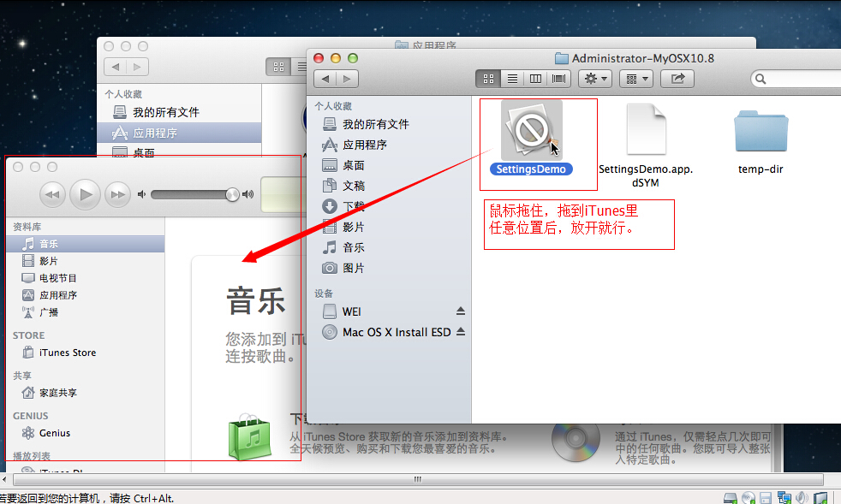
Task: Click iTunes previous track button
Action: pyautogui.click(x=52, y=194)
